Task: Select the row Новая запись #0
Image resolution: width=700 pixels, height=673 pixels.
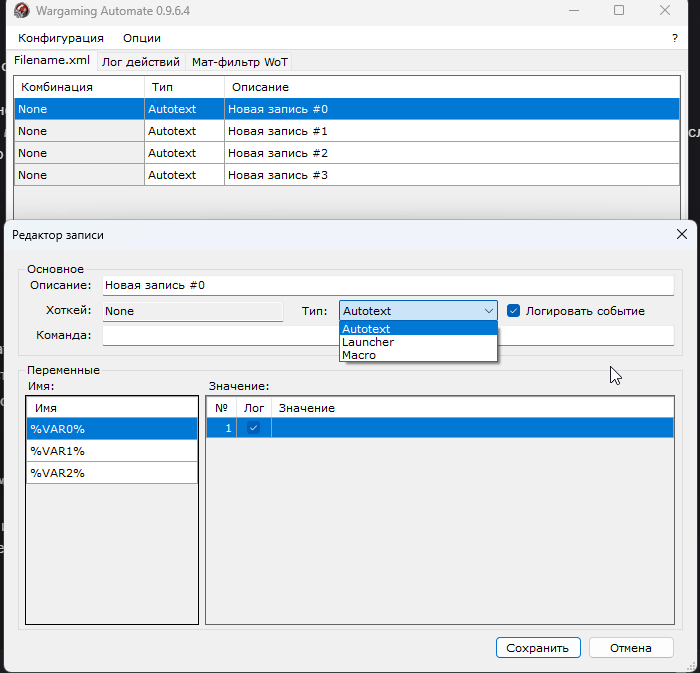Action: [x=347, y=109]
